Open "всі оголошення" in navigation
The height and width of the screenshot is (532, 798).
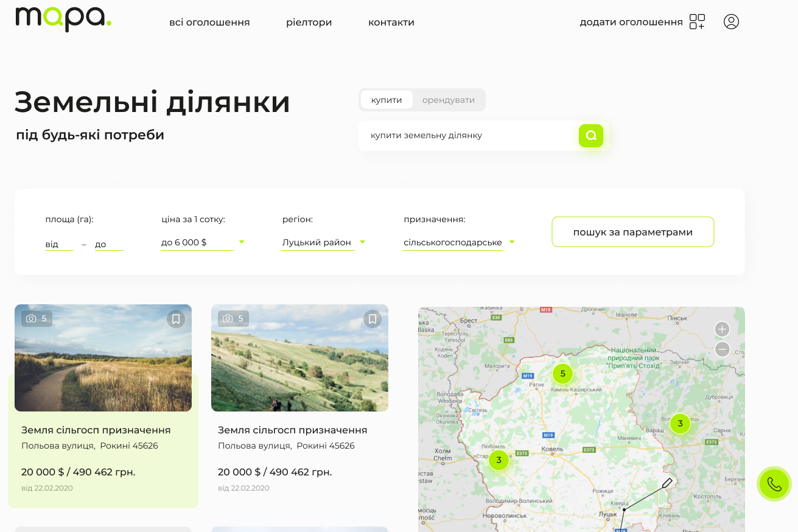tap(209, 23)
